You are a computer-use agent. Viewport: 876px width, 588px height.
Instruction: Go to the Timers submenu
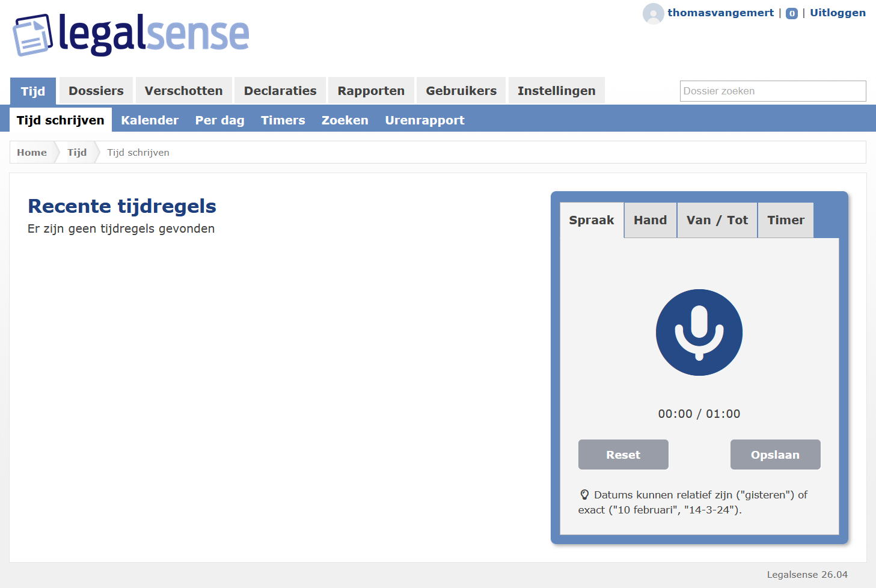[x=283, y=120]
